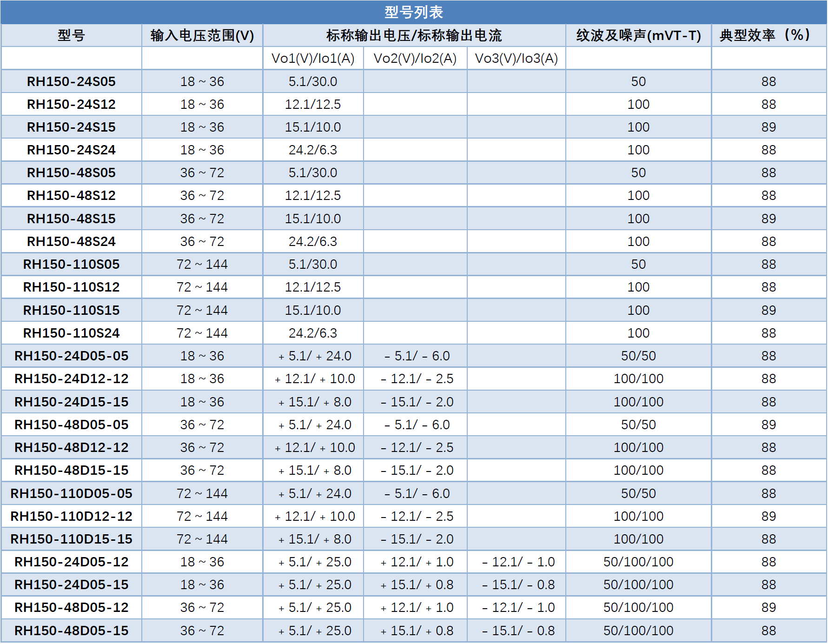Select model cell RH150-110S24

[71, 333]
